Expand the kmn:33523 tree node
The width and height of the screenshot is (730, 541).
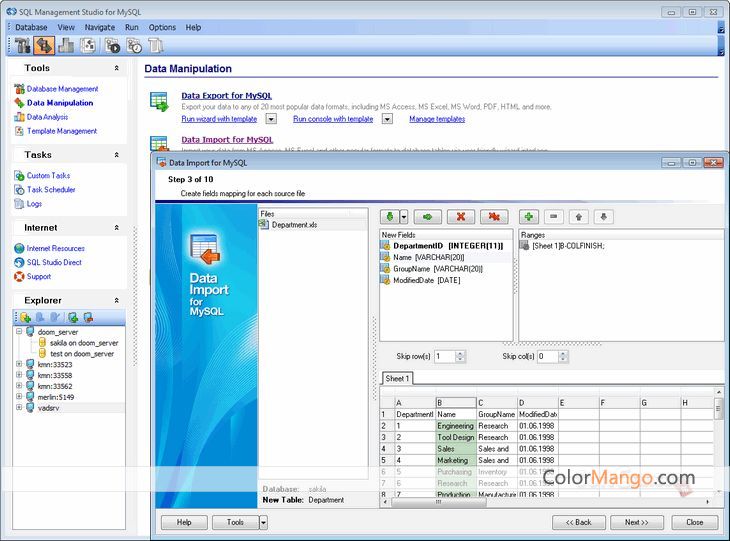(19, 364)
